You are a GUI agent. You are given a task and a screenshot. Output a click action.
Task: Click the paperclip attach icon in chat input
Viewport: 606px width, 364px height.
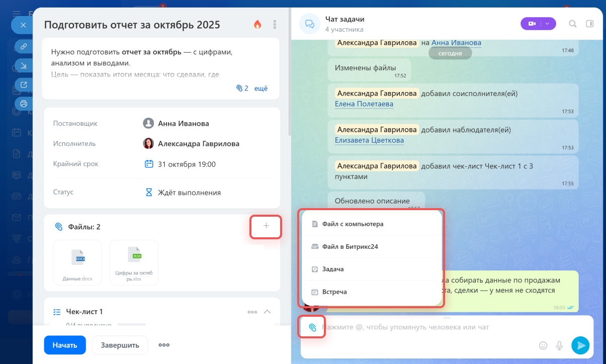312,327
